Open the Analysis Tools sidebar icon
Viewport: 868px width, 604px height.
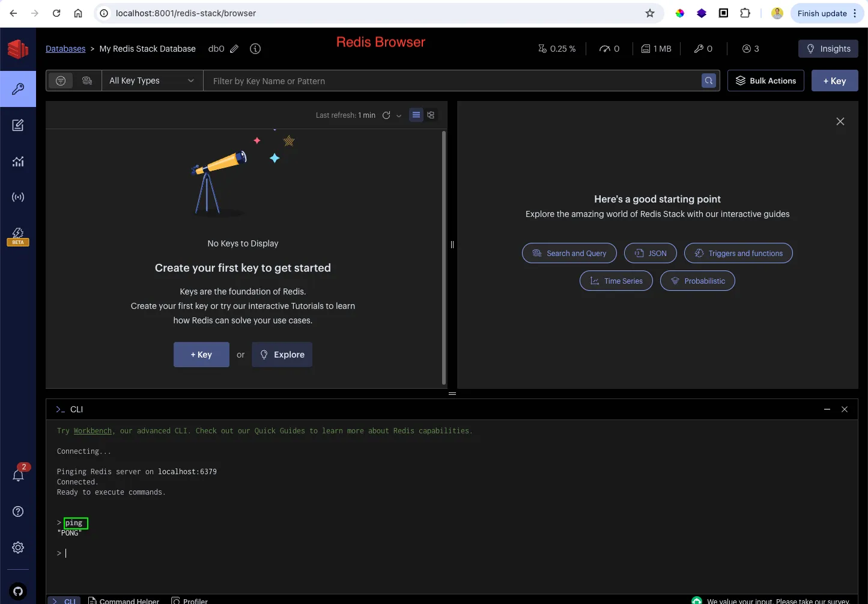[18, 161]
